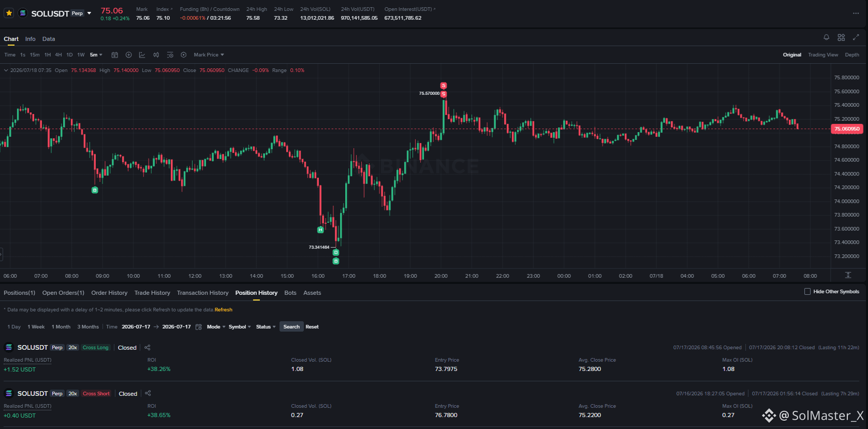Expand the 5m interval dropdown
The image size is (868, 429).
click(96, 55)
